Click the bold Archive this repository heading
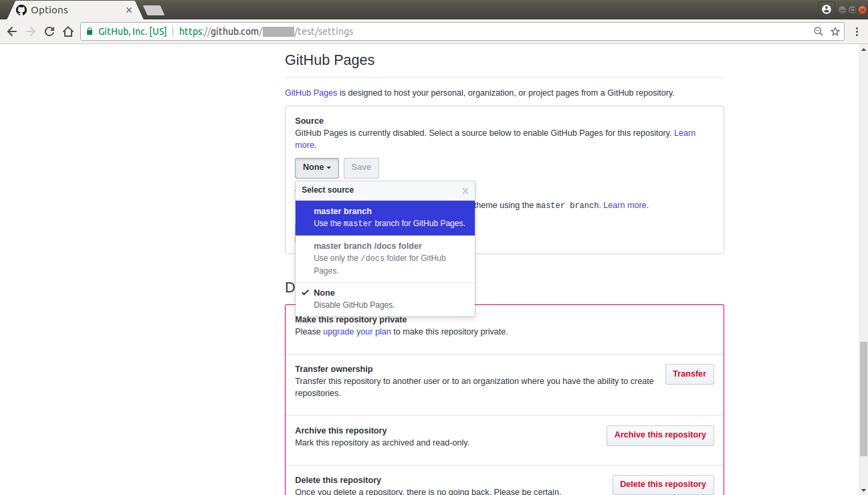The height and width of the screenshot is (495, 868). click(341, 431)
